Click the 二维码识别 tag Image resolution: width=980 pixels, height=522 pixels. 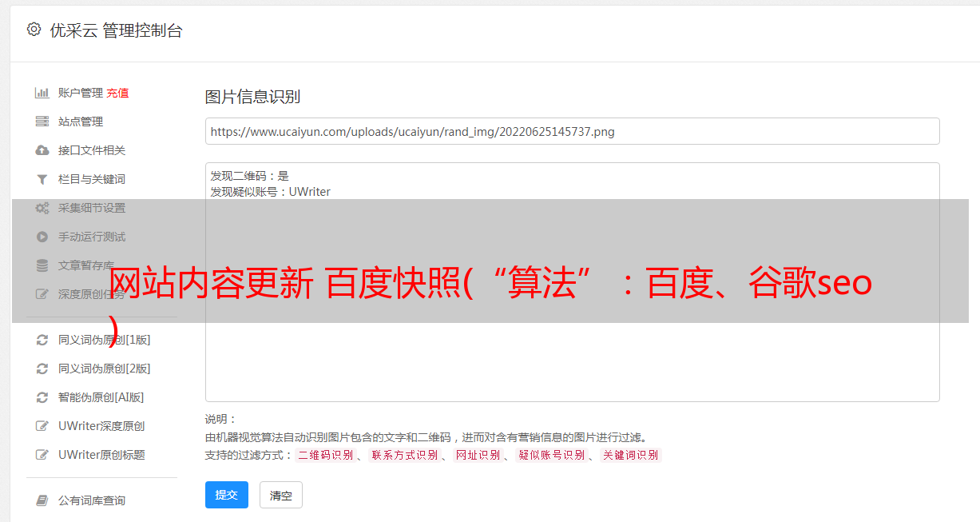(325, 456)
